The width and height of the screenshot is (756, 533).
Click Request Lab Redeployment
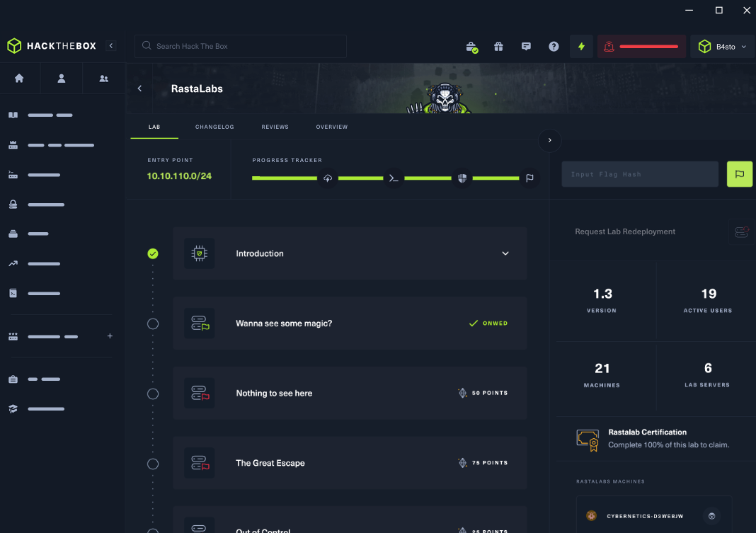tap(625, 231)
